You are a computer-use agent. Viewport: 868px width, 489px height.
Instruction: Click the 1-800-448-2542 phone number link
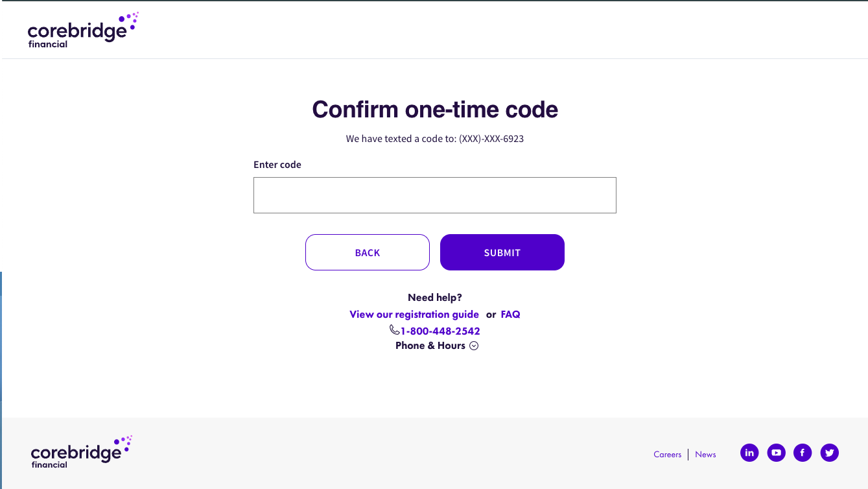[440, 331]
